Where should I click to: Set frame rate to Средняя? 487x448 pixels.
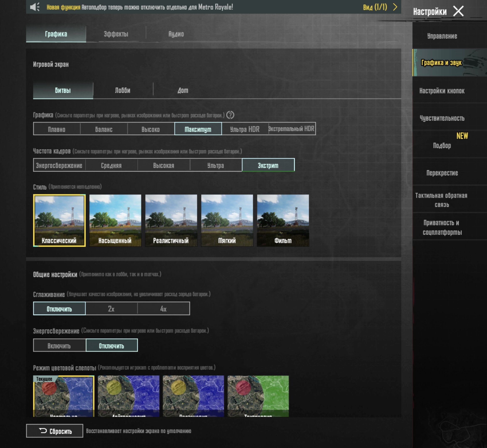click(x=111, y=165)
